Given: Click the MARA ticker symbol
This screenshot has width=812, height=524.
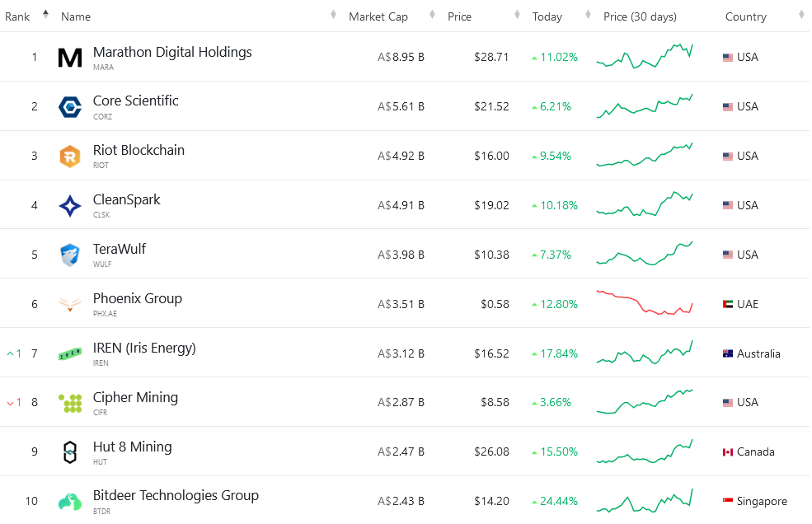Looking at the screenshot, I should tap(104, 68).
